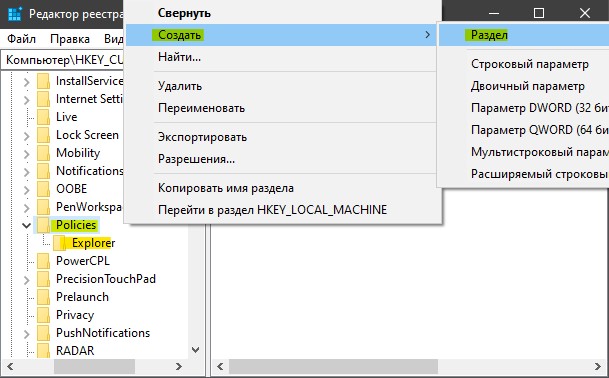Open the Правка menu
The height and width of the screenshot is (378, 609).
click(x=70, y=39)
